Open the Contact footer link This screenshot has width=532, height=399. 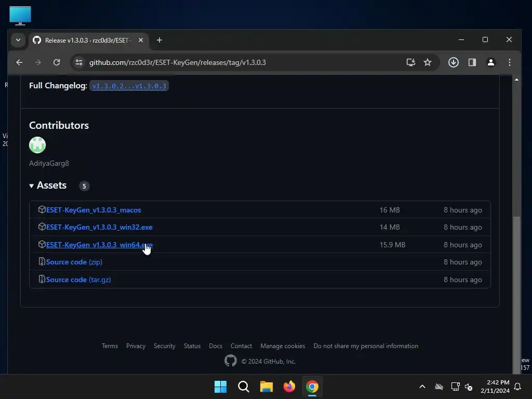241,346
